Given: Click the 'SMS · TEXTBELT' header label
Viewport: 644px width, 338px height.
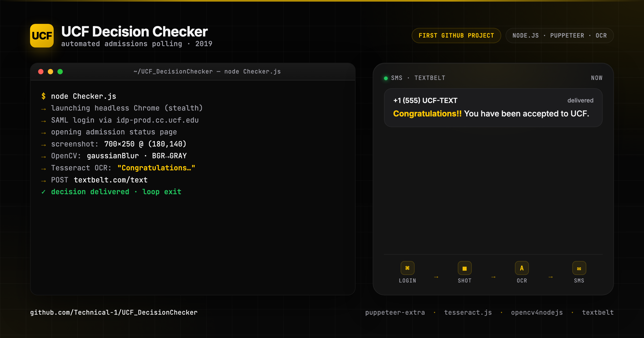Looking at the screenshot, I should click(x=418, y=78).
